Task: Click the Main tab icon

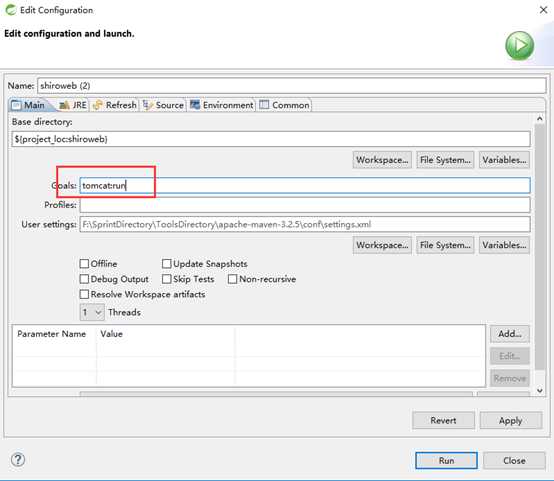Action: [x=16, y=105]
